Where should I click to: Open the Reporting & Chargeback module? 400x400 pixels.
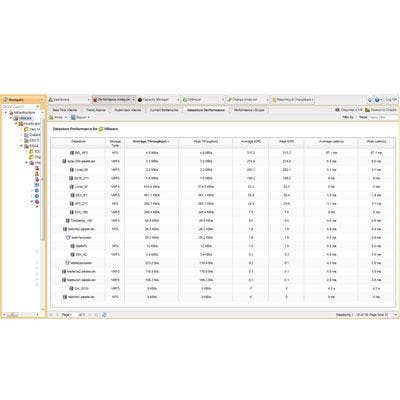point(292,100)
